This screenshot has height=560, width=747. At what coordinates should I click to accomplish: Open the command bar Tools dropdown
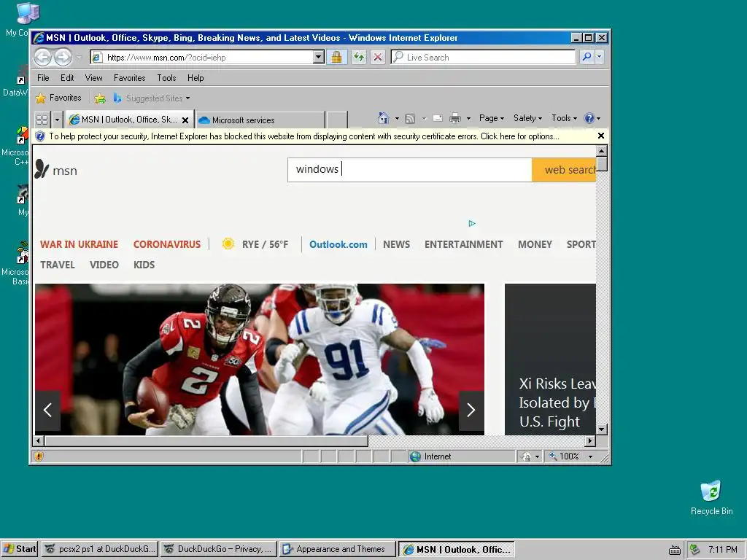click(564, 118)
